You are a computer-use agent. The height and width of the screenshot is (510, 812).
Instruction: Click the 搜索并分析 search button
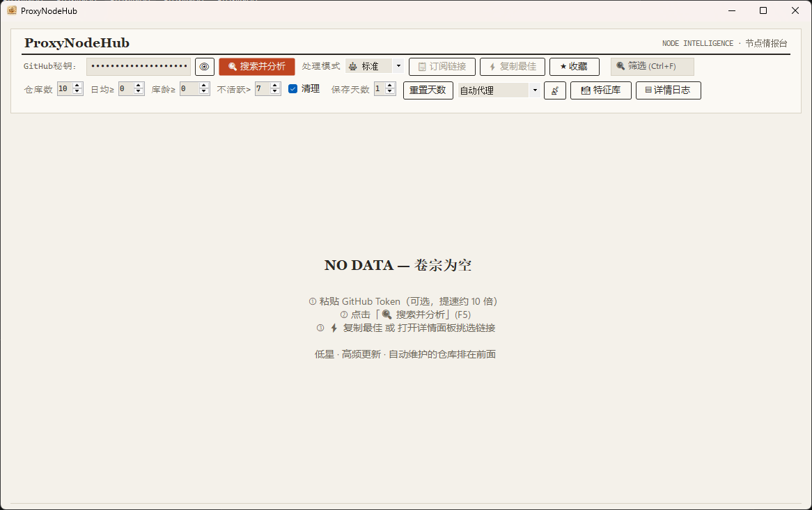(x=257, y=67)
